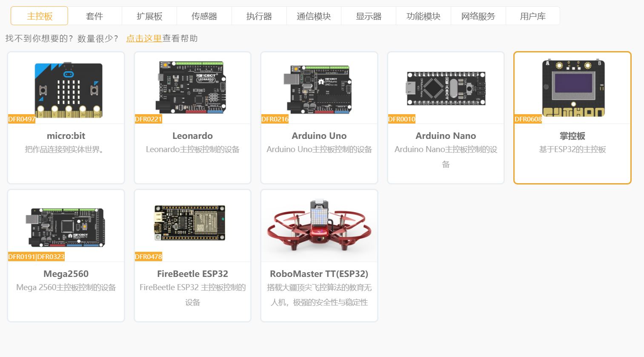Click the DFR0608 SKU label

(528, 119)
